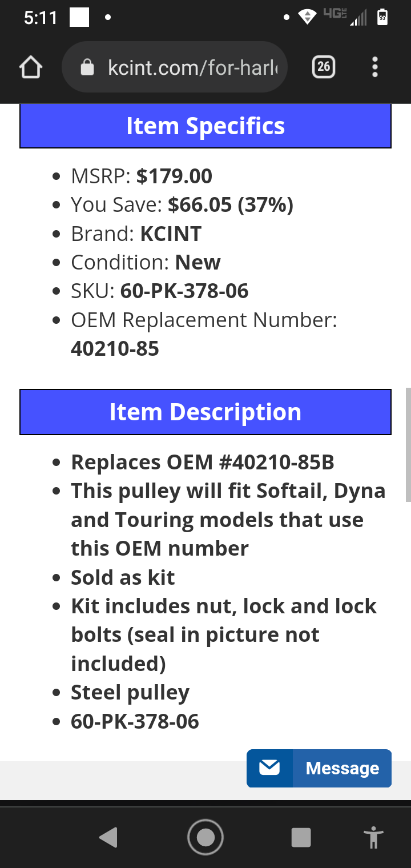
Task: Open the Chrome three-dot overflow menu
Action: pyautogui.click(x=374, y=67)
